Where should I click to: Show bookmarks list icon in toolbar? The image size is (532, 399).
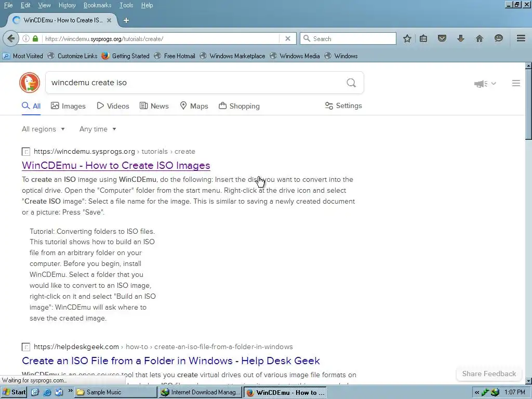click(423, 38)
